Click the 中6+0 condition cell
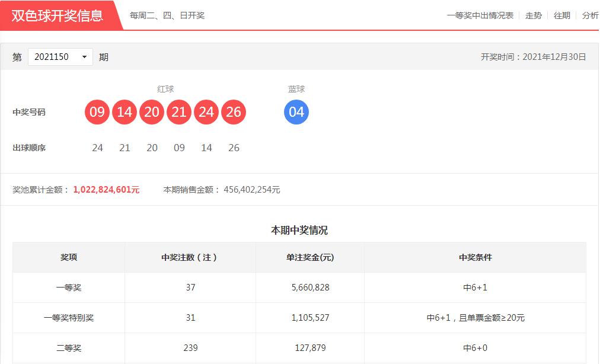This screenshot has height=364, width=600. [475, 348]
